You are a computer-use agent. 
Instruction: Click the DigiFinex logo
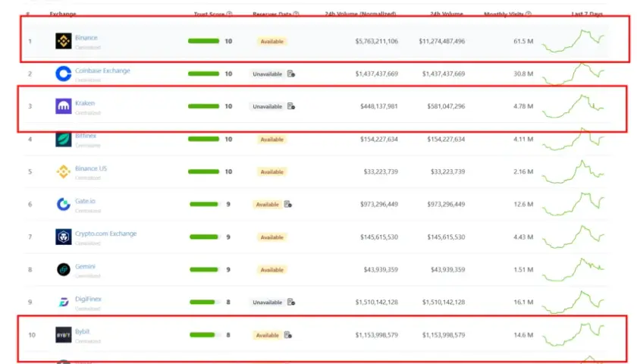[64, 302]
